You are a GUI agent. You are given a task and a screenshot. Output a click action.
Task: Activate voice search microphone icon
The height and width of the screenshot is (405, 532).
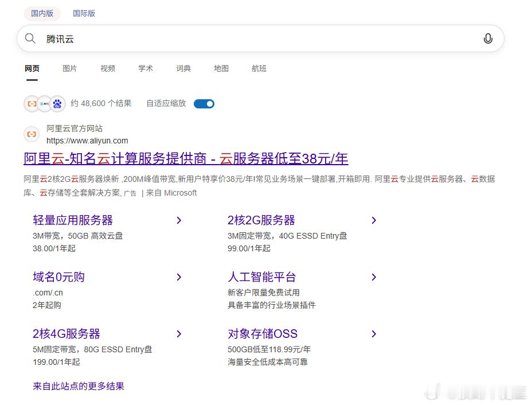click(488, 38)
